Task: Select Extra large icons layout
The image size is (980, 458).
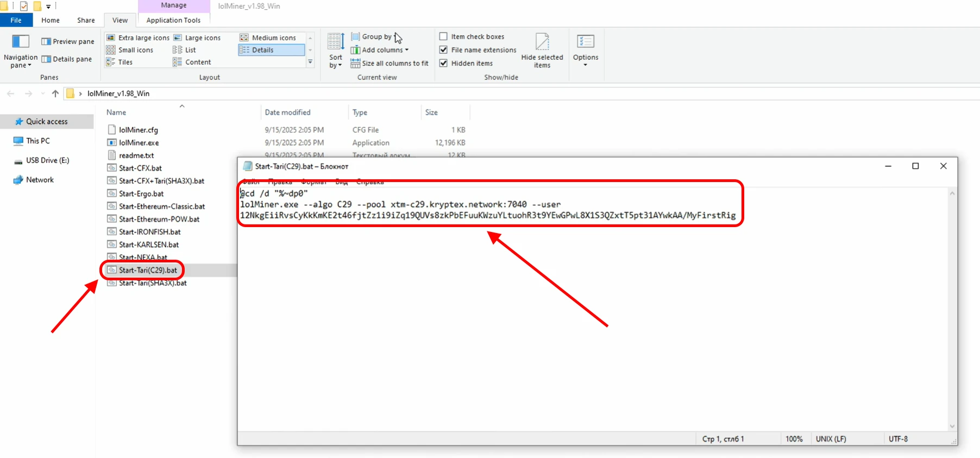Action: (138, 38)
